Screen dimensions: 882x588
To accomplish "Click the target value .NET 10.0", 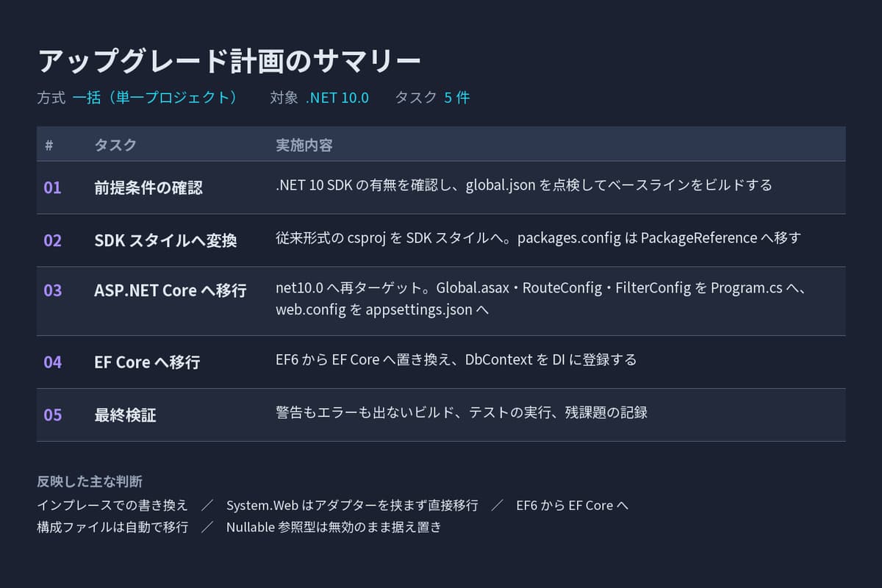I will pyautogui.click(x=337, y=98).
